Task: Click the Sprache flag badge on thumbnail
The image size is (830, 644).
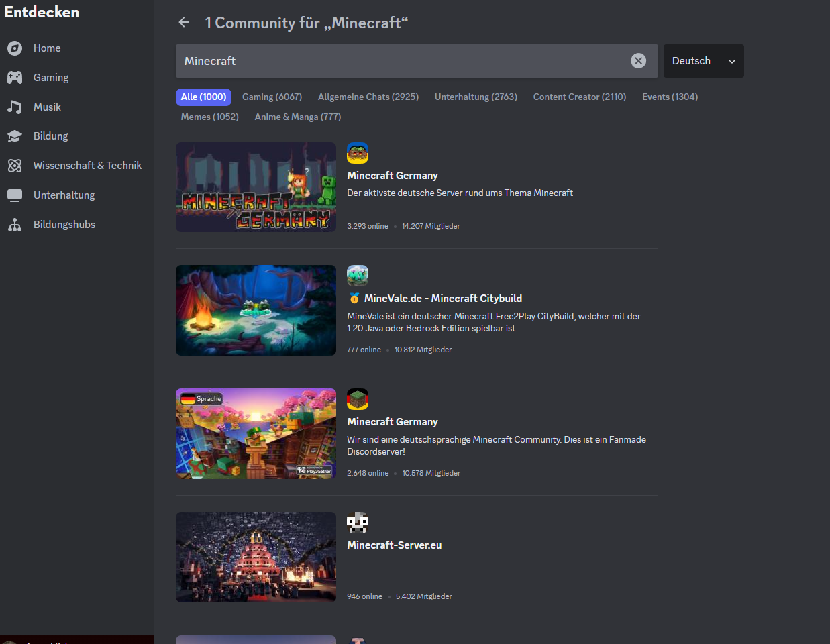Action: point(201,399)
